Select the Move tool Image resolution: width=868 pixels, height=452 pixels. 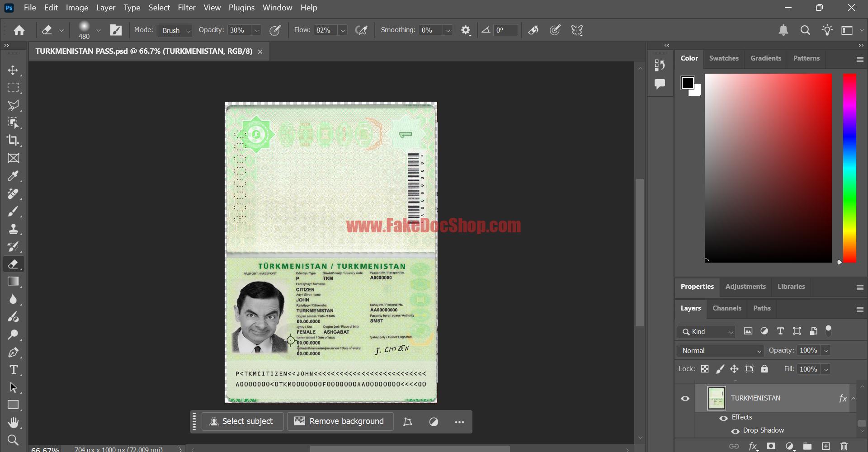[x=13, y=70]
